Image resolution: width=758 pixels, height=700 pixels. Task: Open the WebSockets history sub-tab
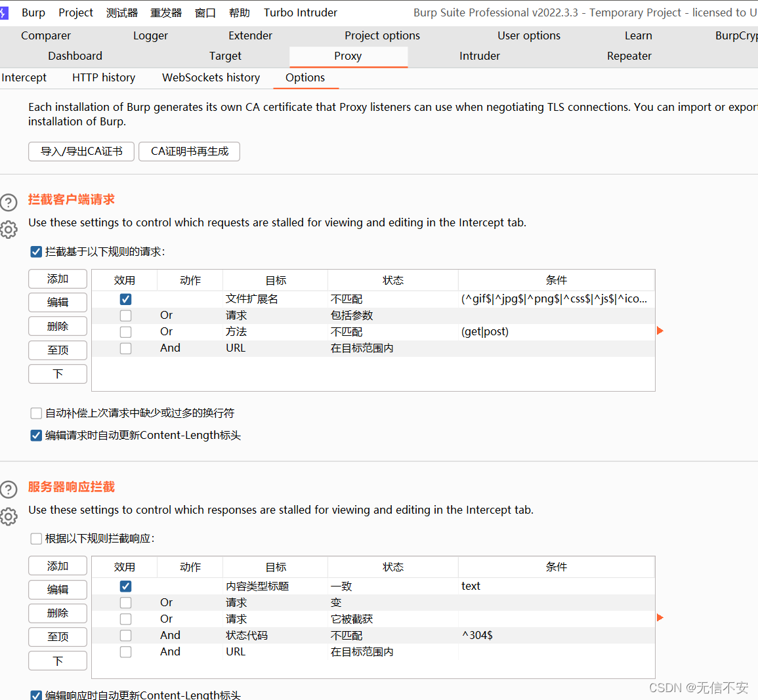[x=211, y=78]
